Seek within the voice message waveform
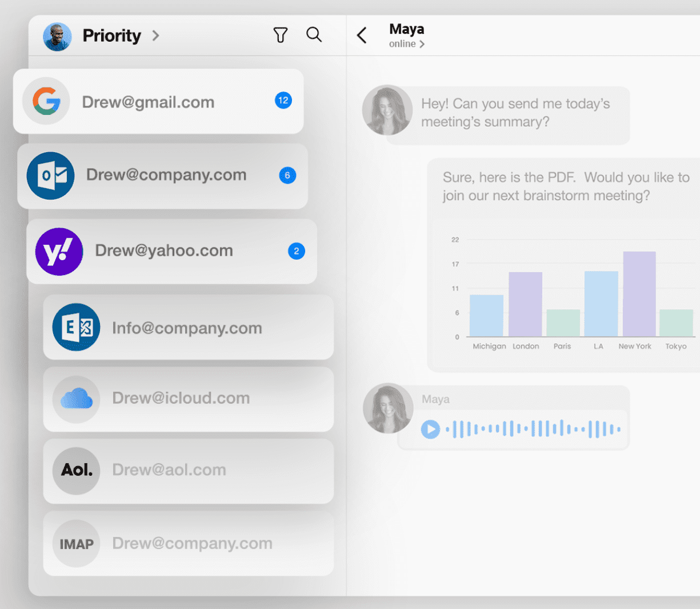Image resolution: width=700 pixels, height=609 pixels. click(533, 429)
